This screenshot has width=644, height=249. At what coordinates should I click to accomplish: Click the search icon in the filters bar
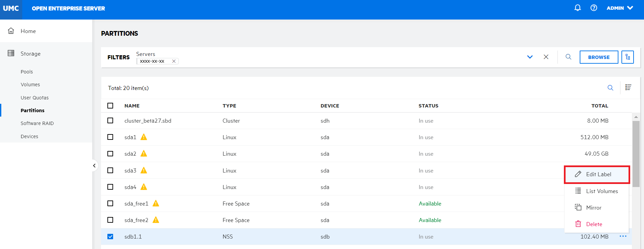pos(568,57)
